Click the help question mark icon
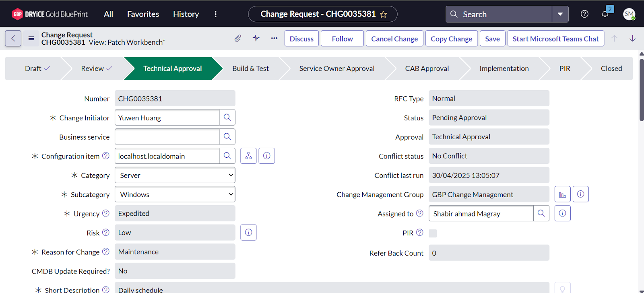644x293 pixels. [x=584, y=14]
